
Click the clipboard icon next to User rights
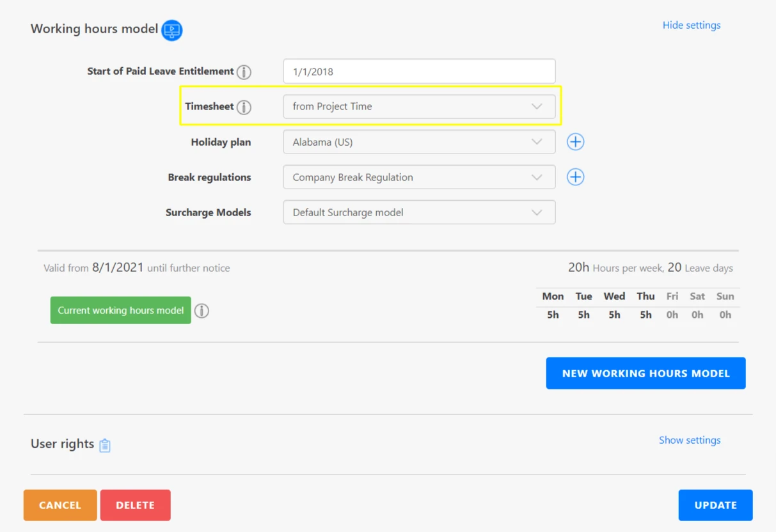[105, 445]
